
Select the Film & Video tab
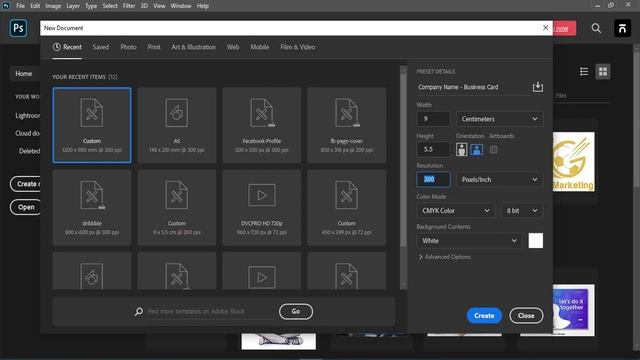[x=298, y=47]
